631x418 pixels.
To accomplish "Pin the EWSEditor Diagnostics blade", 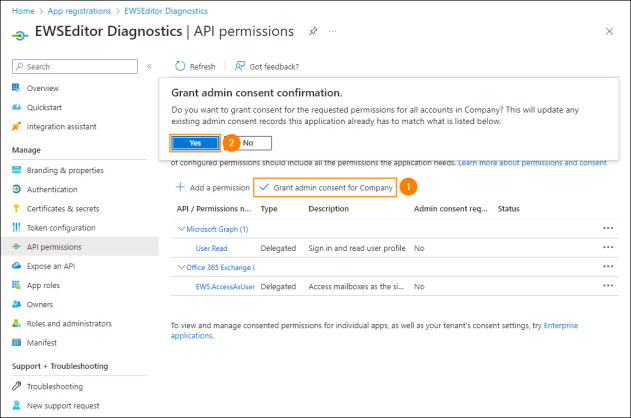I will [x=313, y=31].
